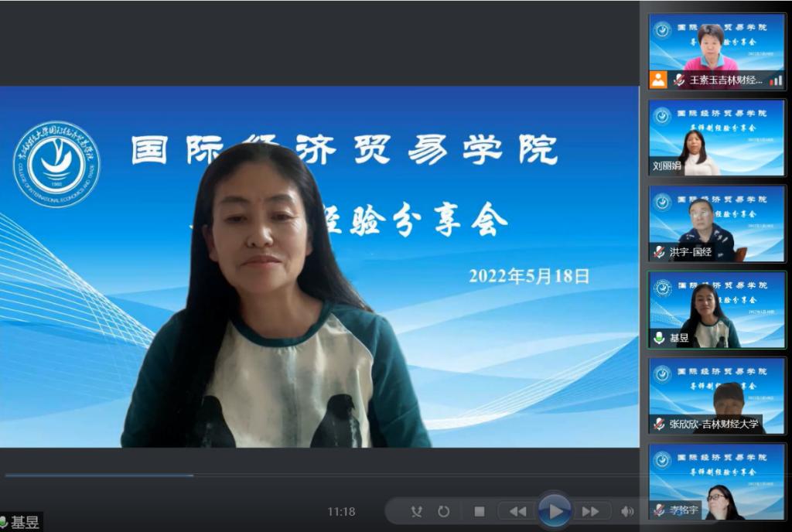Click muted microphone icon beside 洪宇-国经
The image size is (792, 532).
point(659,251)
